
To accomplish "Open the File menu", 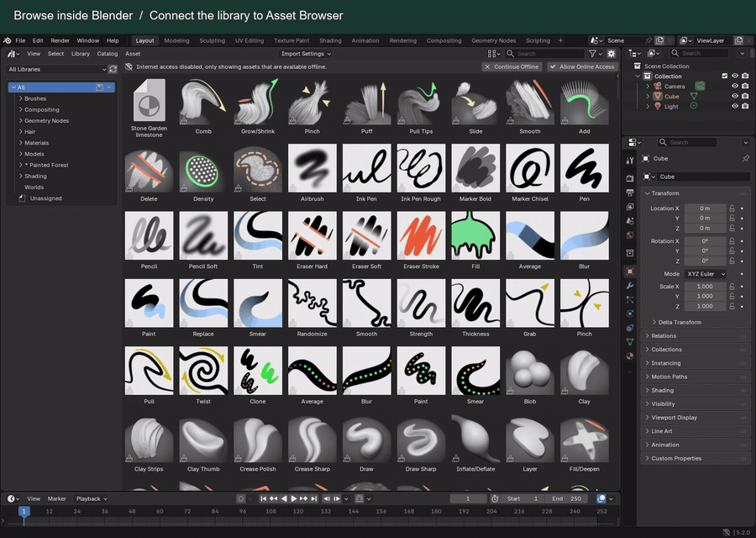I will click(x=20, y=40).
